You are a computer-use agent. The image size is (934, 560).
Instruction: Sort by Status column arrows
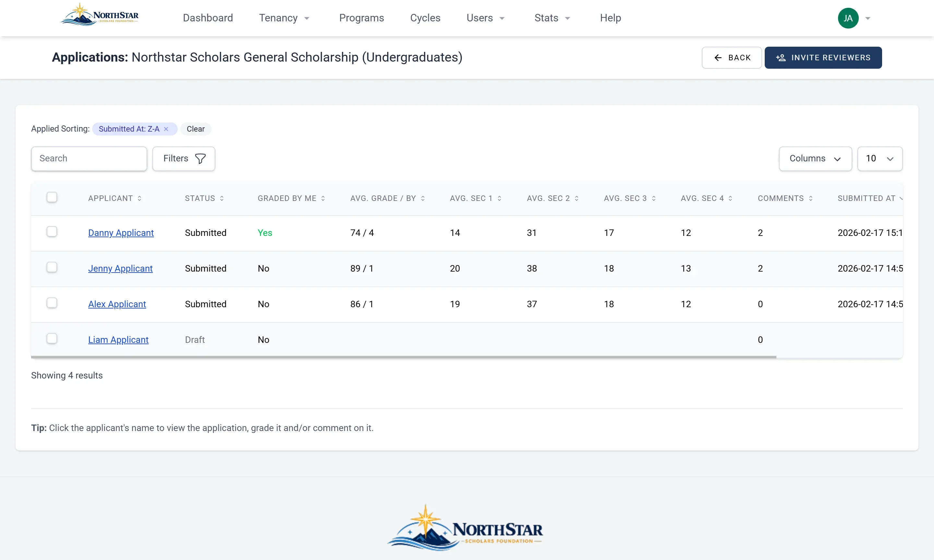point(222,198)
